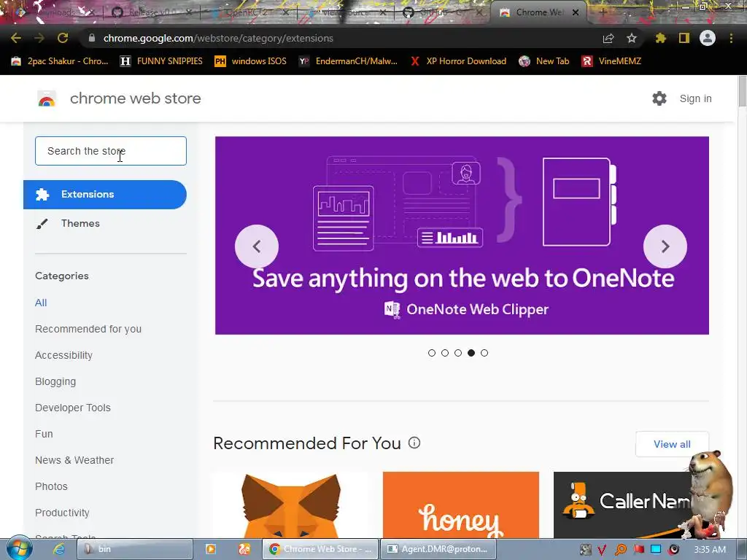
Task: Open Chrome's three-dot menu
Action: point(731,38)
